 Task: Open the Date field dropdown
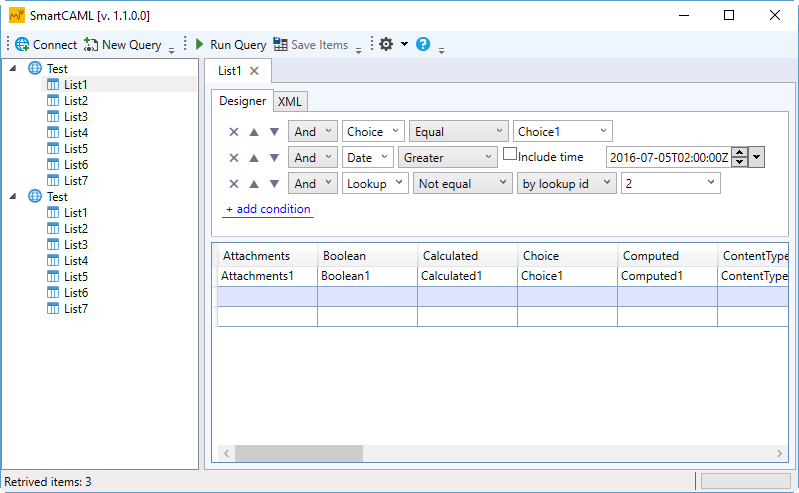point(367,158)
